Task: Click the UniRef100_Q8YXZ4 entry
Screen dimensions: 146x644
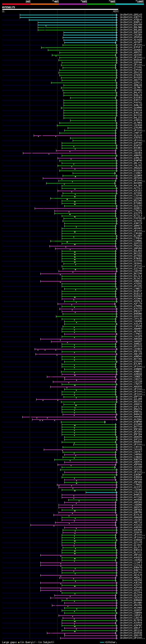Action: (131, 151)
